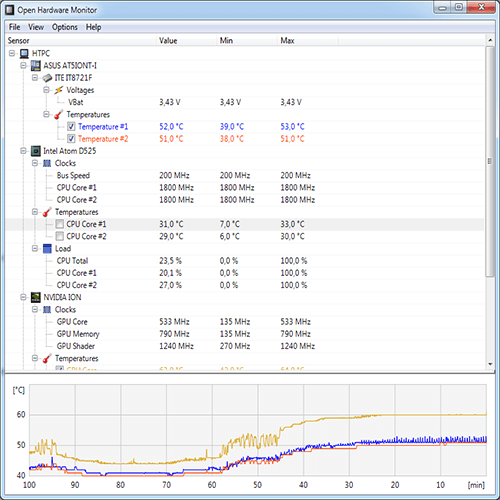Viewport: 500px width, 500px height.
Task: Check the CPU Core #2 temperature checkbox
Action: 60,236
